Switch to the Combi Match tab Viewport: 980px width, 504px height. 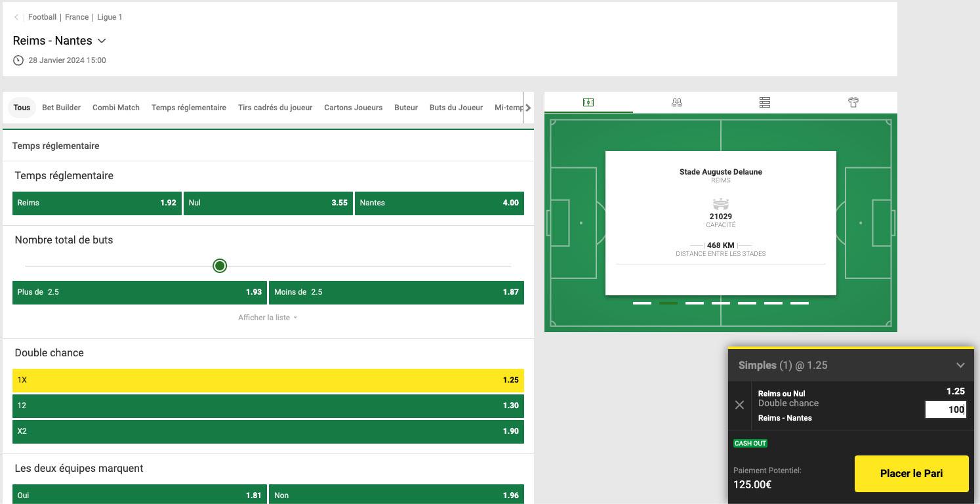(x=116, y=108)
